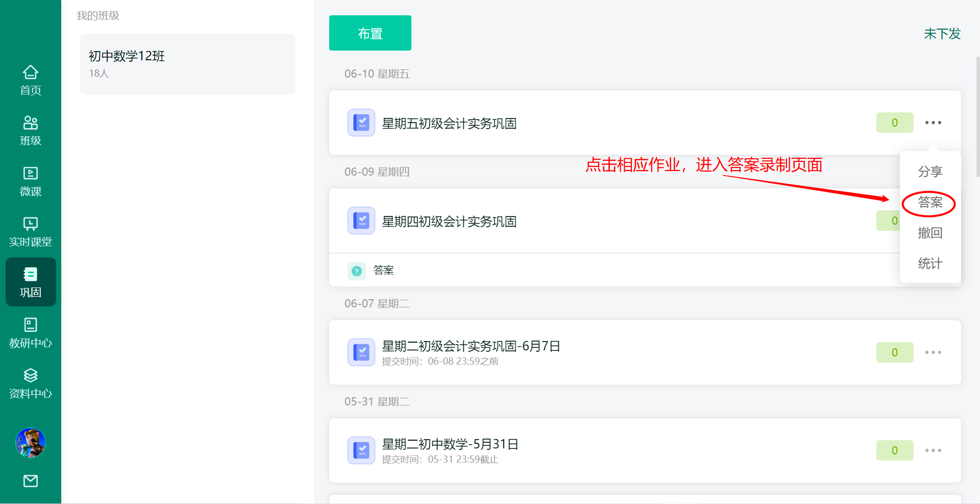
Task: Click the 星期二初中数学-5月31日 homework icon
Action: [x=361, y=450]
